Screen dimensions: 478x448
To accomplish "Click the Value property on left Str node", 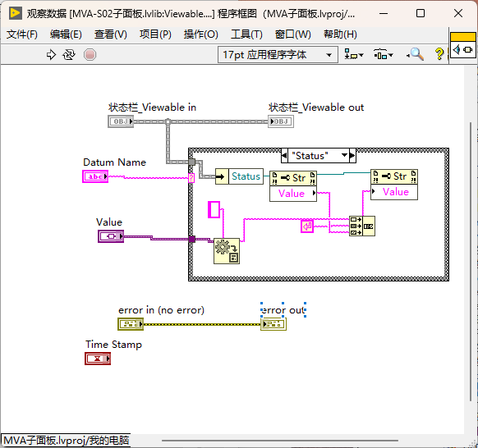I will click(293, 194).
